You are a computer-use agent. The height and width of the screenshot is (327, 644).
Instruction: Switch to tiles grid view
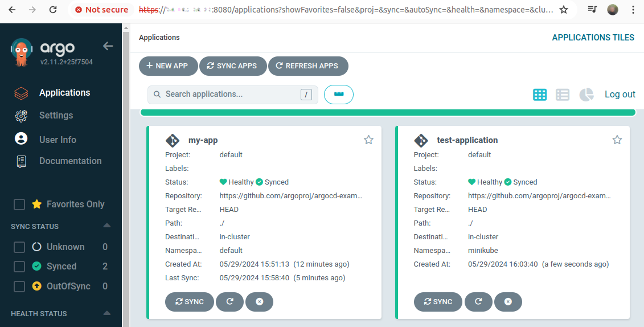(x=540, y=95)
